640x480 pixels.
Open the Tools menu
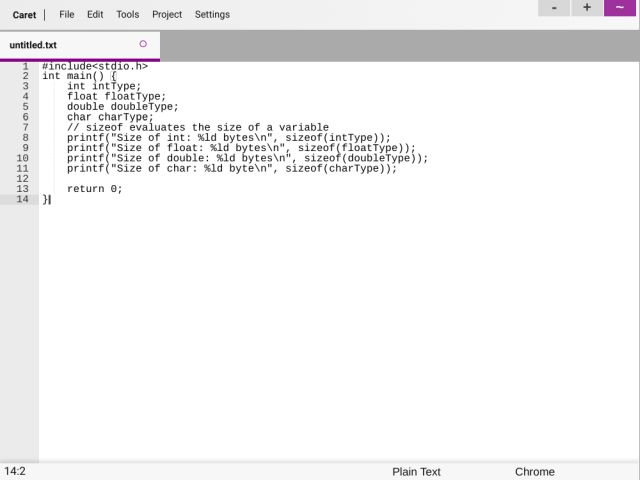[127, 15]
